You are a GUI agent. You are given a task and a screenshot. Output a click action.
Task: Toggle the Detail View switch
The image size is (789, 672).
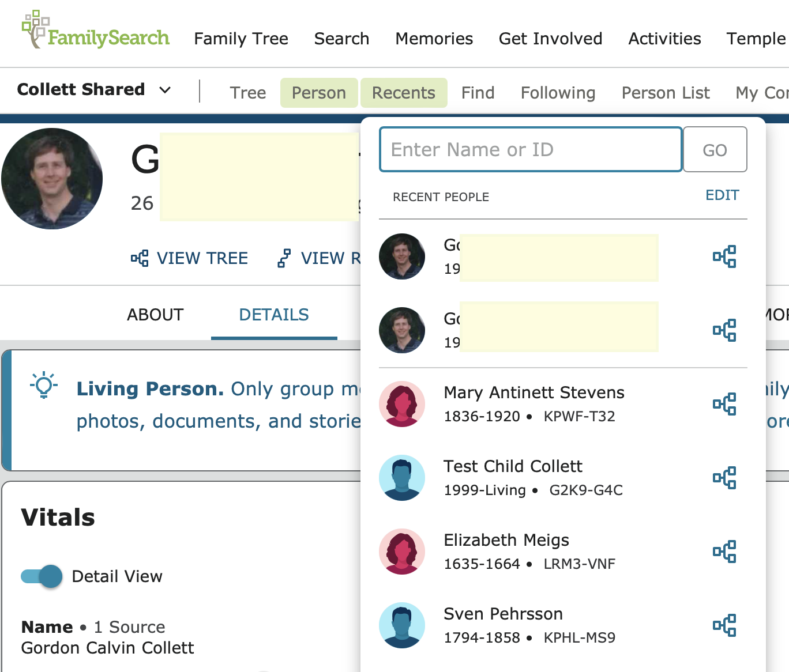click(42, 576)
